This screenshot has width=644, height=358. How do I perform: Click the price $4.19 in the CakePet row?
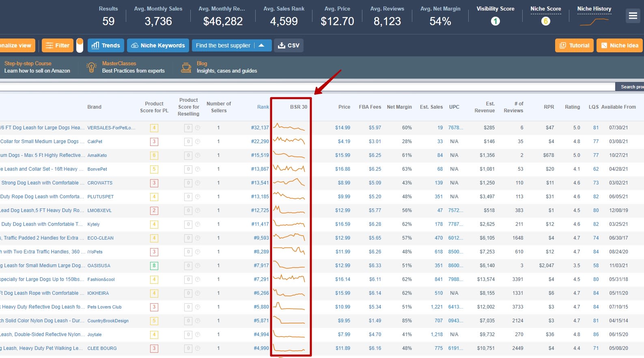click(x=344, y=141)
